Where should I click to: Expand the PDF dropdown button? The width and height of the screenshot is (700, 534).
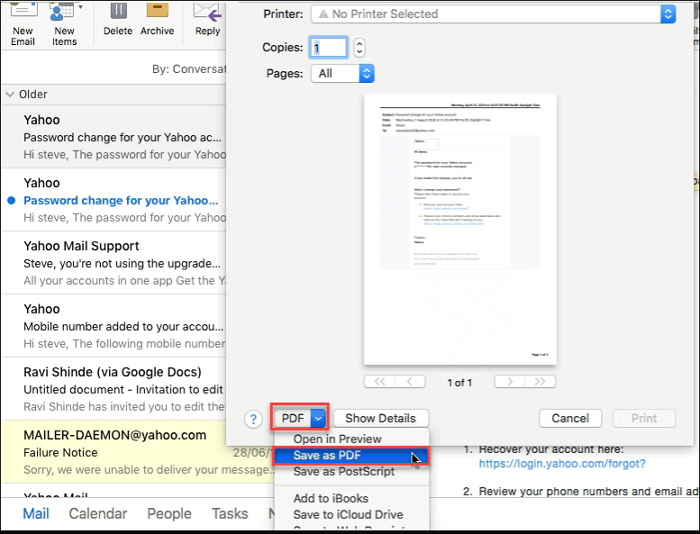(x=318, y=418)
